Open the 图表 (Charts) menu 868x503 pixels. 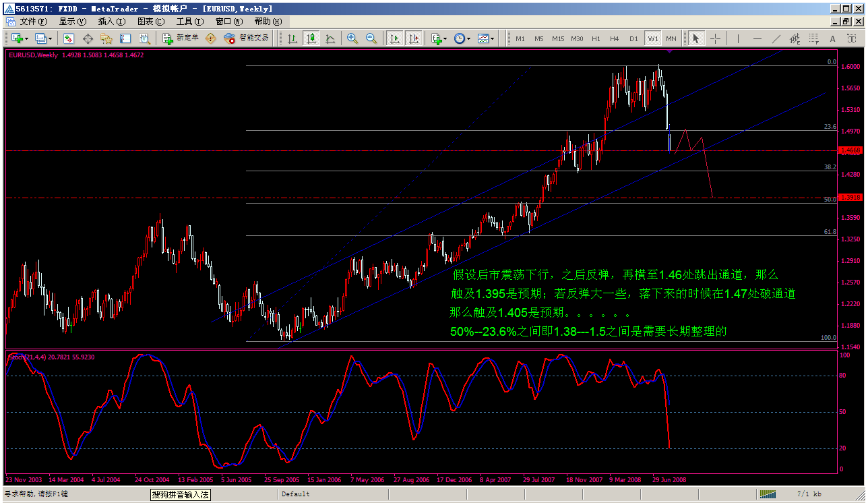click(151, 22)
